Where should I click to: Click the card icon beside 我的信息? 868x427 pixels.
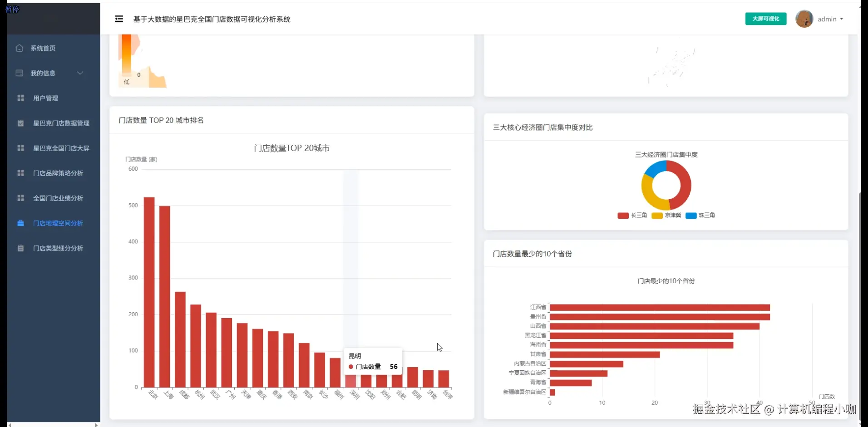[x=19, y=73]
